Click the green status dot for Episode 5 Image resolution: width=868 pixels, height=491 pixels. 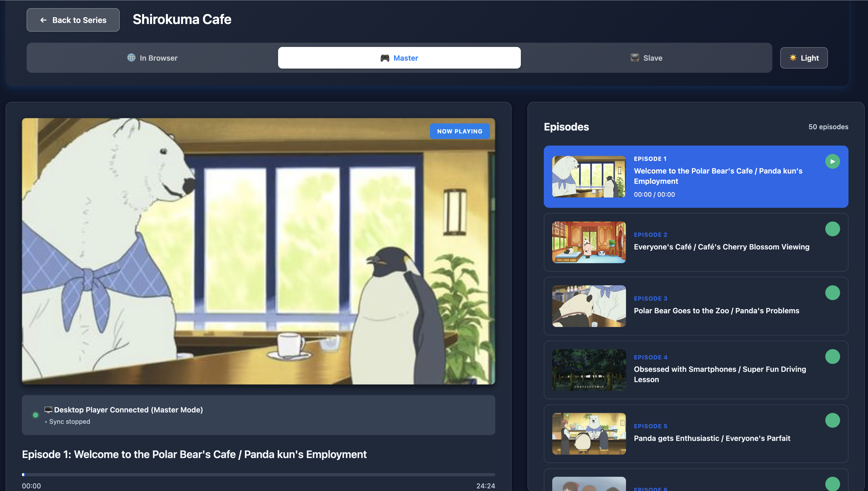[832, 420]
